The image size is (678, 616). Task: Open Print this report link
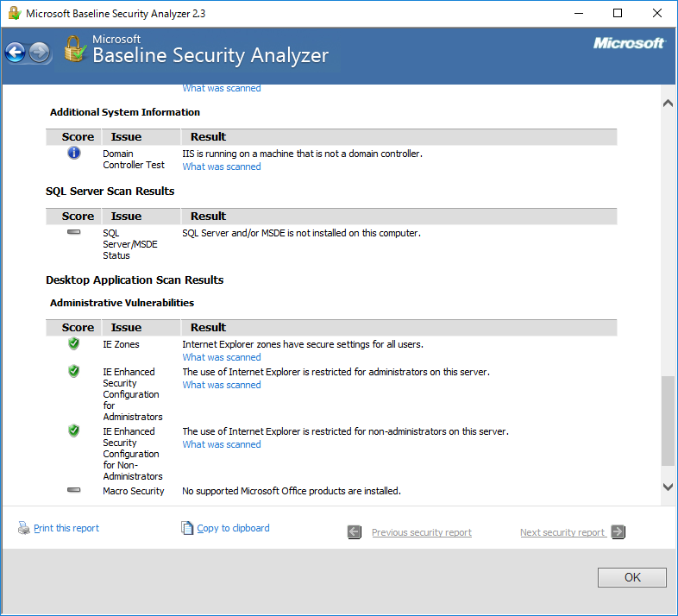pos(66,528)
